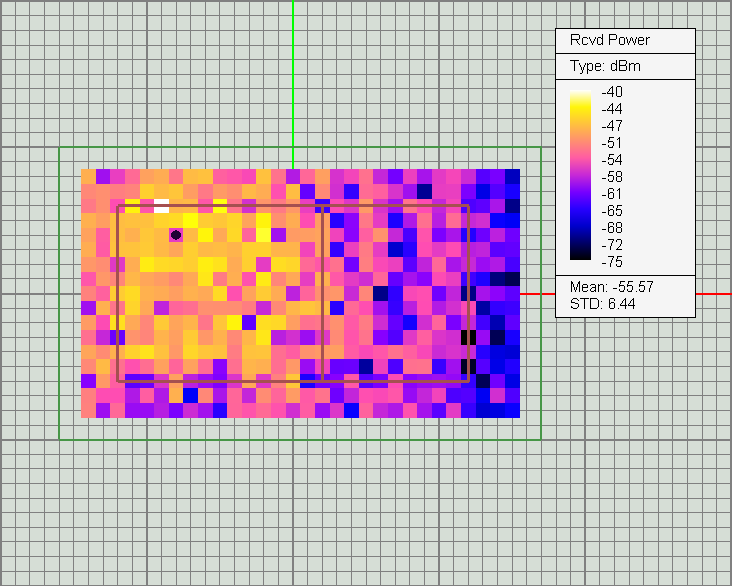This screenshot has width=732, height=586.
Task: Click the white peak-power cell in heatmap
Action: 162,206
